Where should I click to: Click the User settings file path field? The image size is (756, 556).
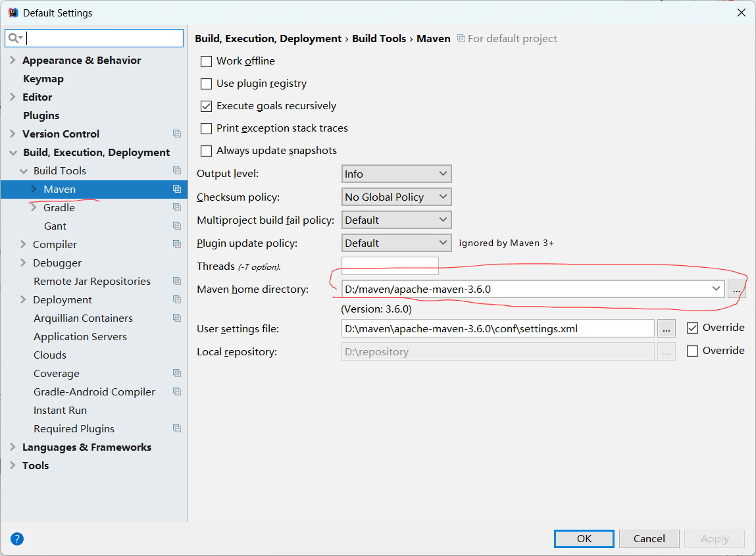coord(497,329)
